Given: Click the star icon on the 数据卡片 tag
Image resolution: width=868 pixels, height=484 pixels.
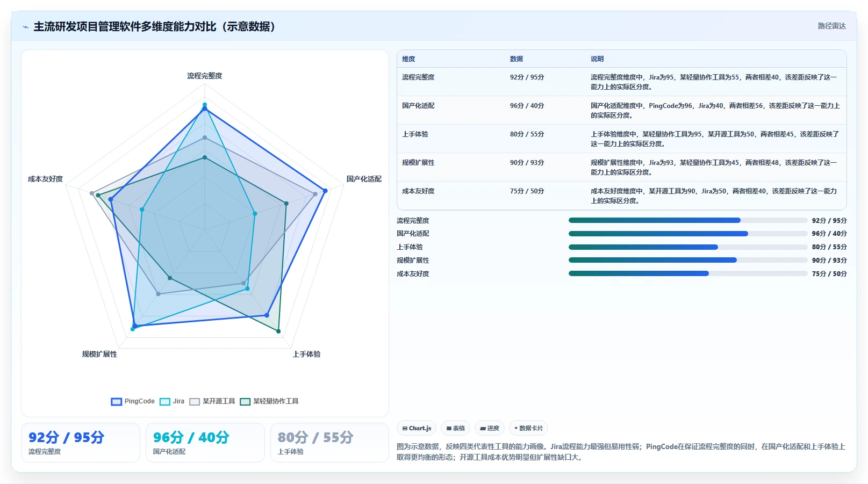Looking at the screenshot, I should point(516,428).
